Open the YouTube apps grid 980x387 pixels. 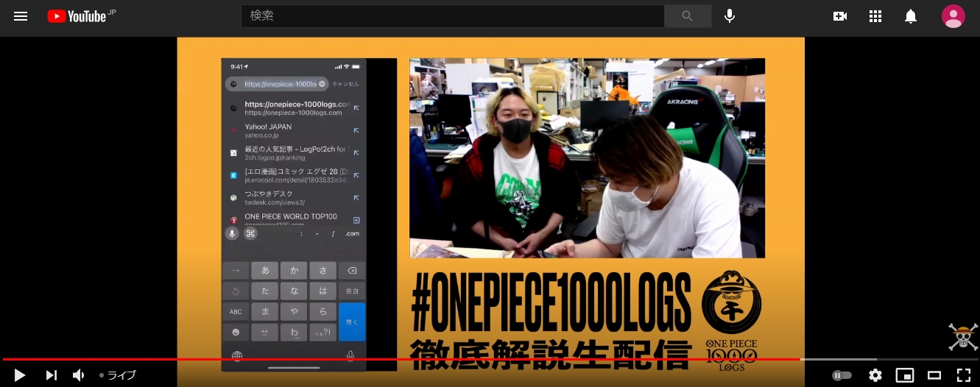pyautogui.click(x=875, y=16)
